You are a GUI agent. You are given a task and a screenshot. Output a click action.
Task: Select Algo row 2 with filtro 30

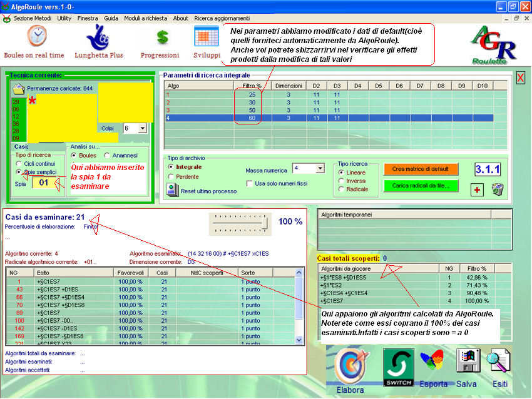pyautogui.click(x=329, y=103)
